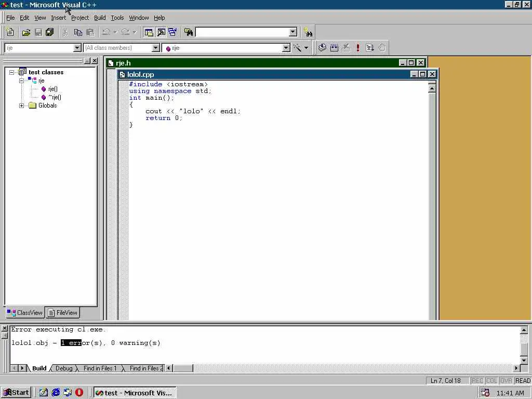Open the Window List icon
This screenshot has height=399, width=532.
tap(172, 32)
